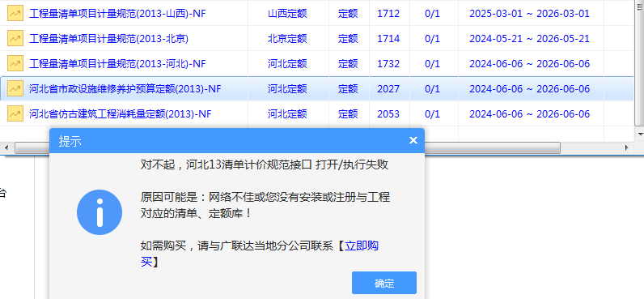Click the number 1712 cell
This screenshot has height=299, width=644.
388,14
